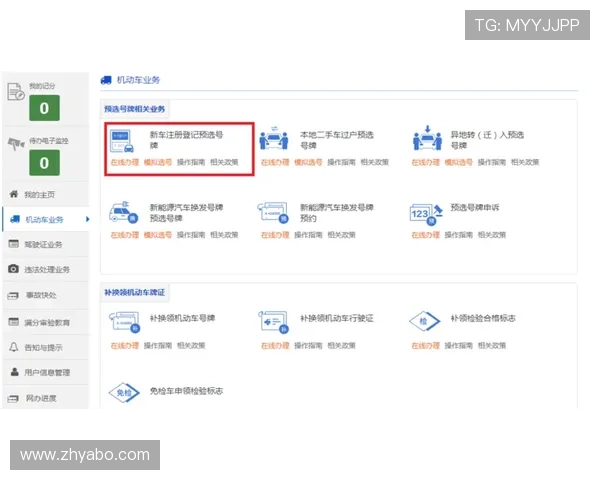Click the green 待办电子监控 count box
600x480 pixels.
point(44,163)
